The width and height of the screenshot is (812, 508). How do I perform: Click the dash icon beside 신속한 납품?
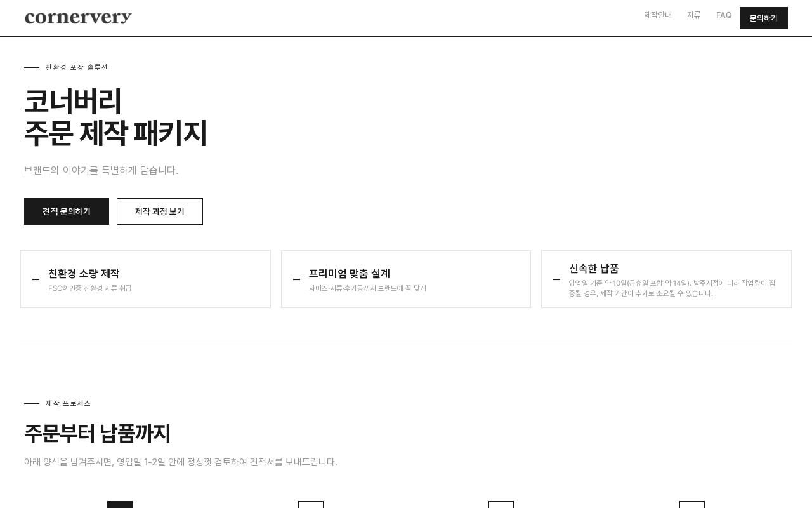pyautogui.click(x=556, y=279)
